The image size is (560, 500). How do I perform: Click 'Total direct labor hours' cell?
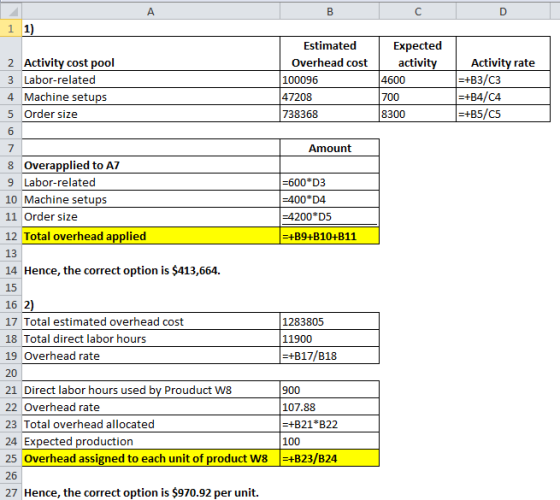(x=151, y=339)
